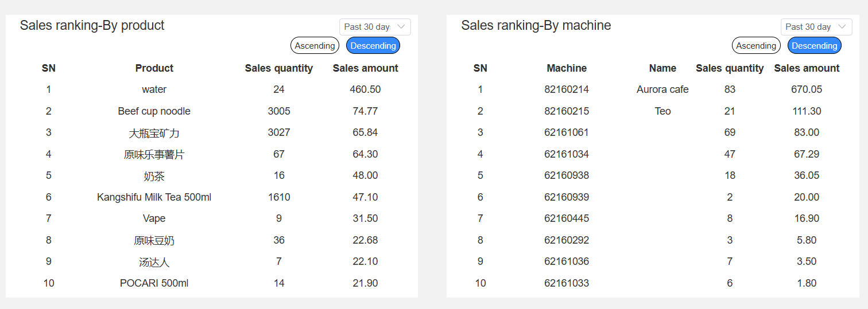Click sales amount 3.50
868x309 pixels.
coord(807,261)
